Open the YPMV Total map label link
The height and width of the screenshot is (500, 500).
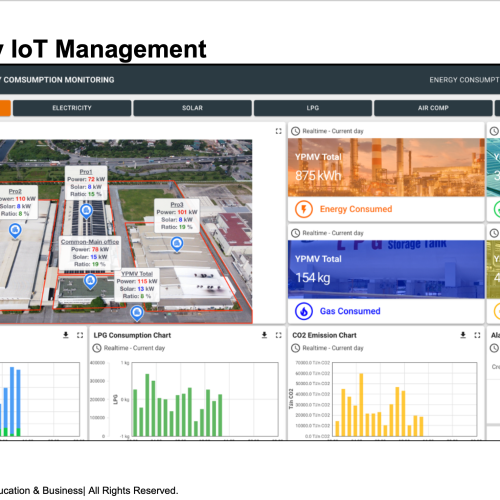pos(137,274)
